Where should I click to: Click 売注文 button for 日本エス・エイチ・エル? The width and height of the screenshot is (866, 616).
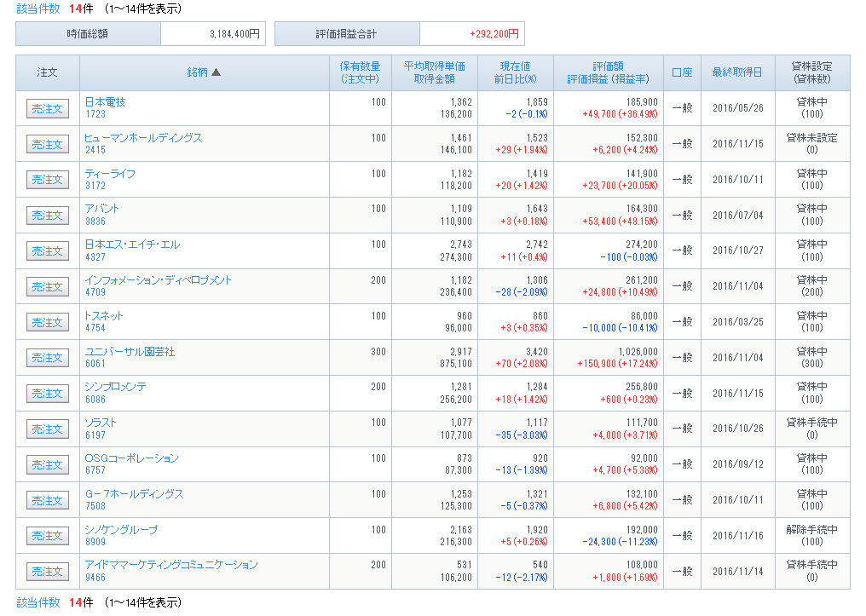click(48, 251)
